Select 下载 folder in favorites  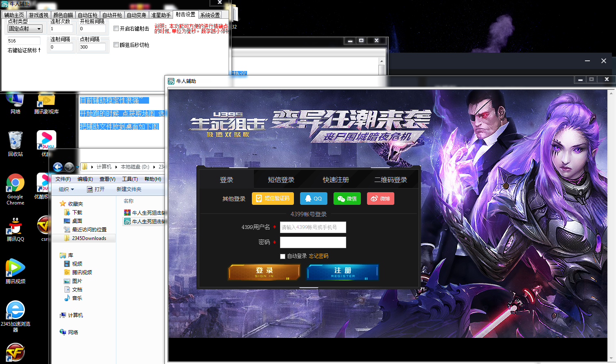click(x=73, y=212)
